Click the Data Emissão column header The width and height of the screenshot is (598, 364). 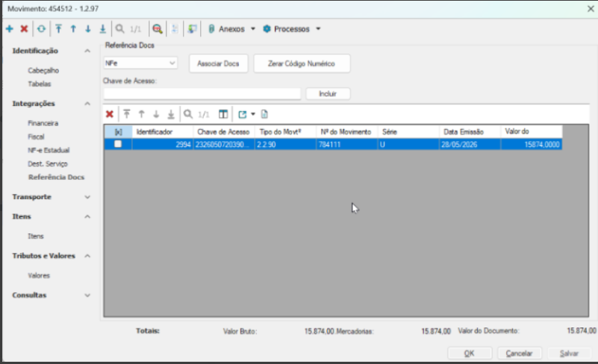(470, 132)
